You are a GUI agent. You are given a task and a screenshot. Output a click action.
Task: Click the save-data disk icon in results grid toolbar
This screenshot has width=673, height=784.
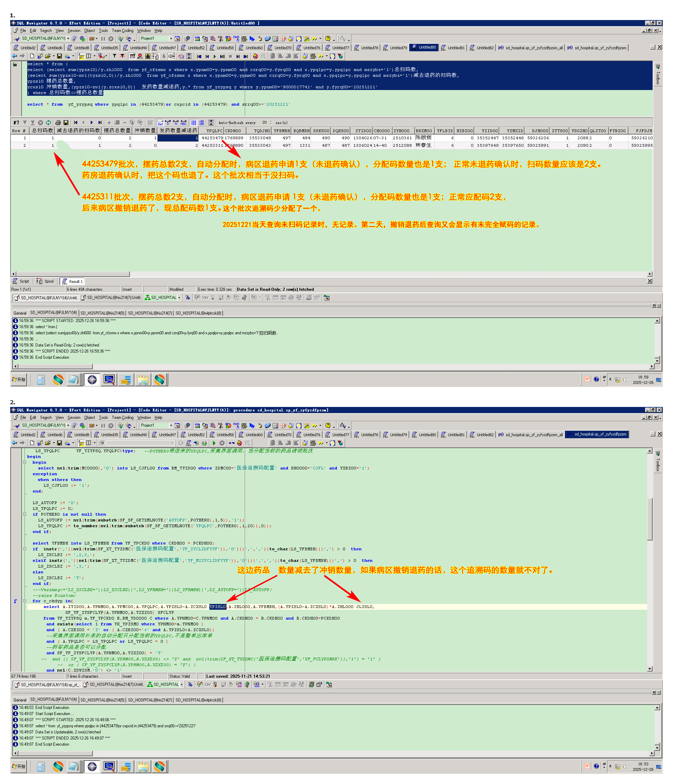tap(66, 123)
